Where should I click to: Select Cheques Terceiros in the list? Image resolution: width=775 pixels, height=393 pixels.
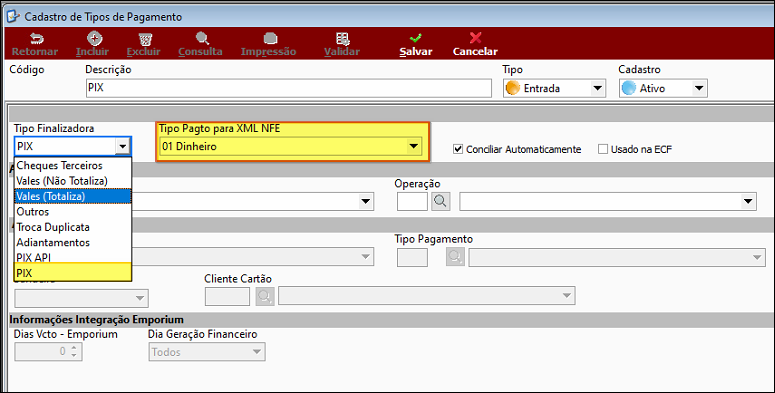(x=73, y=165)
